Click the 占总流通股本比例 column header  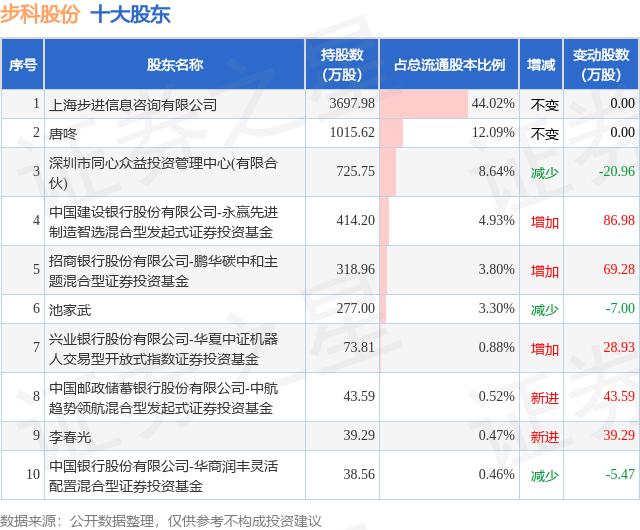click(449, 65)
